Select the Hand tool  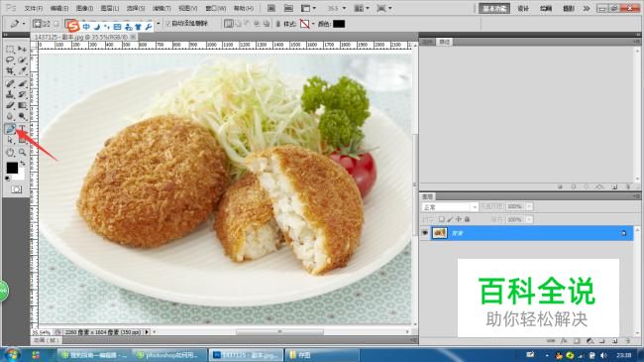[10, 153]
